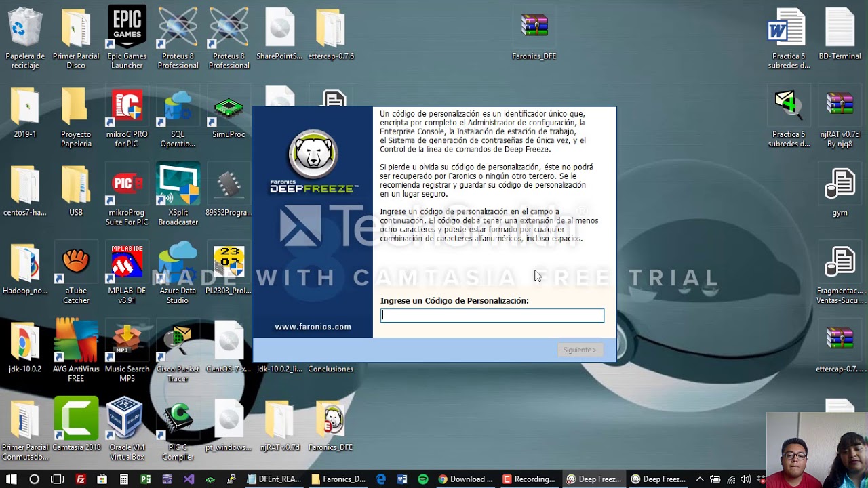Open the volume control in system tray
Screen dimensions: 868x488
pyautogui.click(x=745, y=479)
